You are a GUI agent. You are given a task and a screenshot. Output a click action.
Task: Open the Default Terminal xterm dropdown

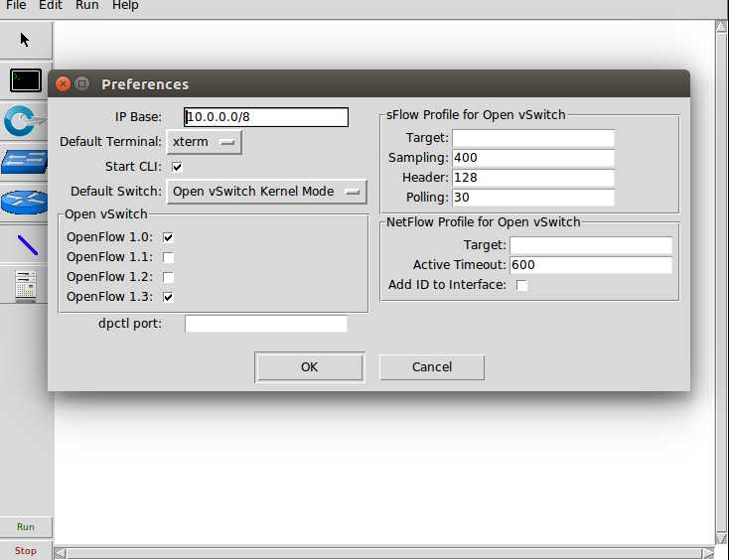coord(205,142)
